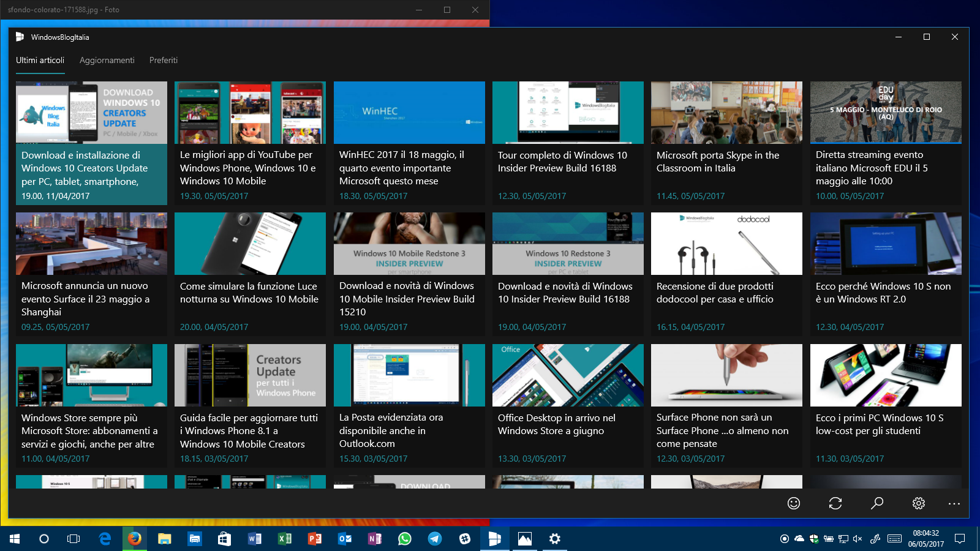Open the feedback smiley icon
Image resolution: width=980 pixels, height=551 pixels.
[794, 503]
